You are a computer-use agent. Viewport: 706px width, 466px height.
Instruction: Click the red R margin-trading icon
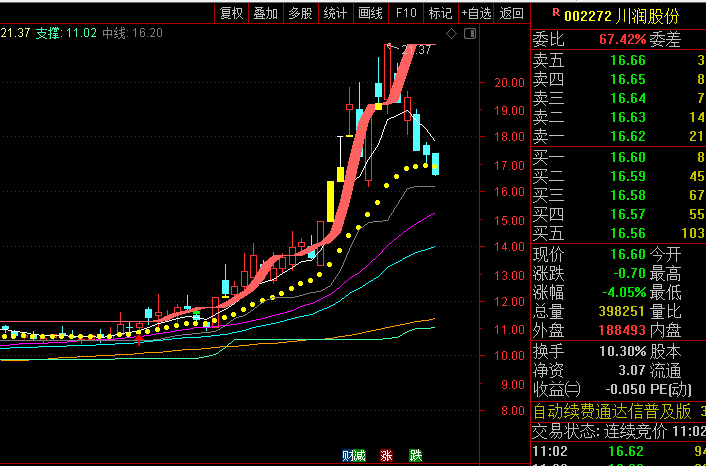coord(556,13)
